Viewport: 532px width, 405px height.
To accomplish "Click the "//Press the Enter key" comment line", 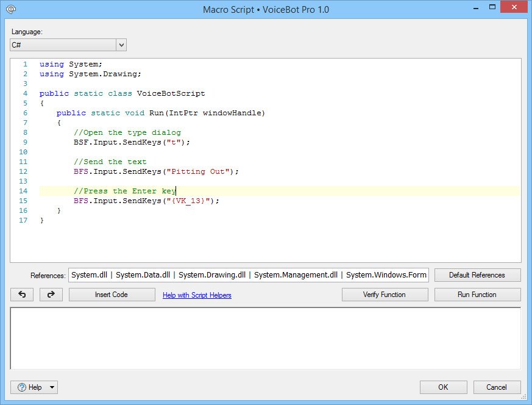I will coord(124,191).
